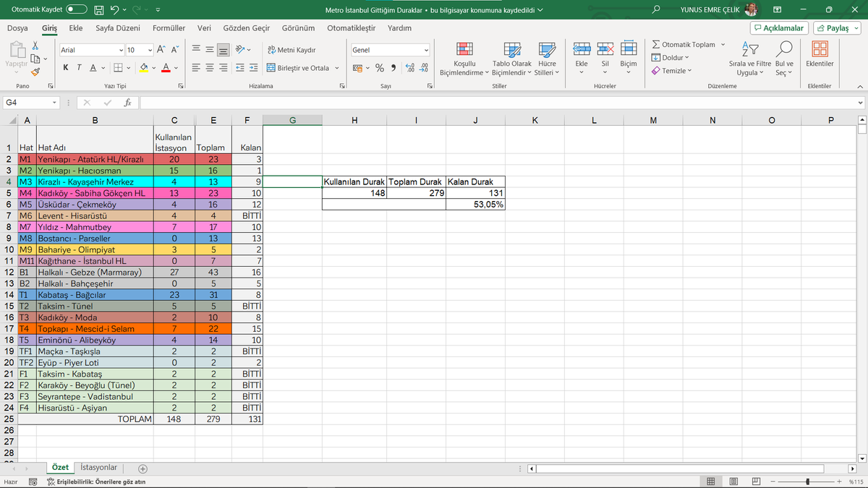Click the Cut scissors icon
This screenshot has width=868, height=488.
coord(35,46)
